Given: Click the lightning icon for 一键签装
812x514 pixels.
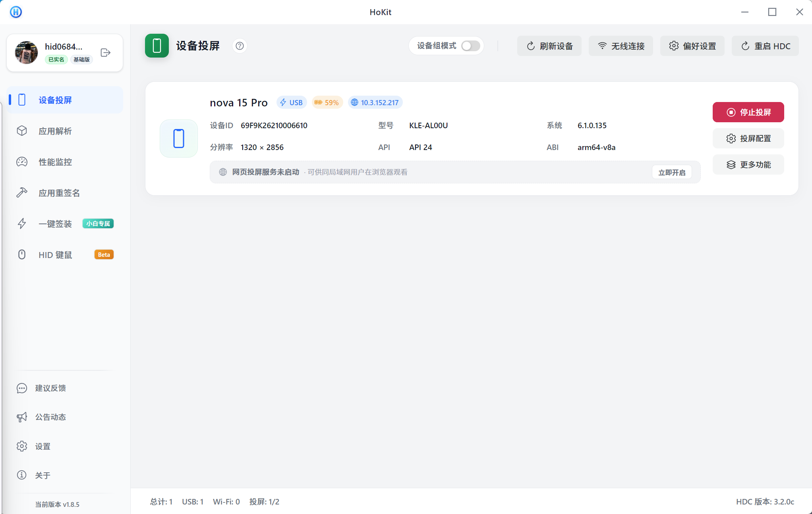Looking at the screenshot, I should (22, 224).
